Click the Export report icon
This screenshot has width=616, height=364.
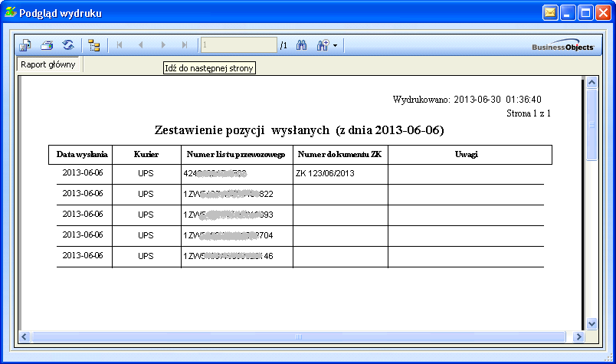(25, 46)
